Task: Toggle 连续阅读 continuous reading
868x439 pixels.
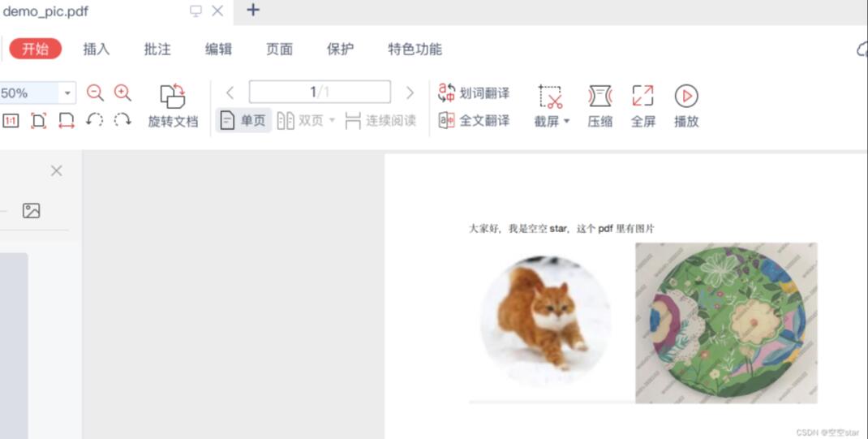Action: click(x=380, y=121)
